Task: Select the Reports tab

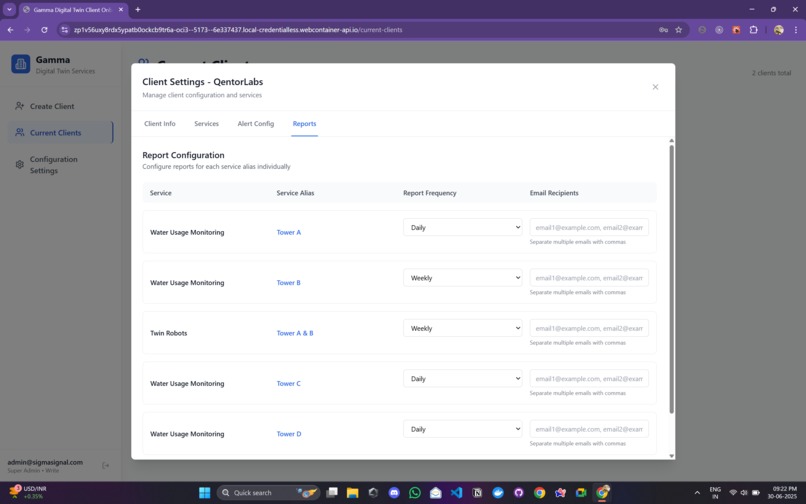Action: (x=304, y=123)
